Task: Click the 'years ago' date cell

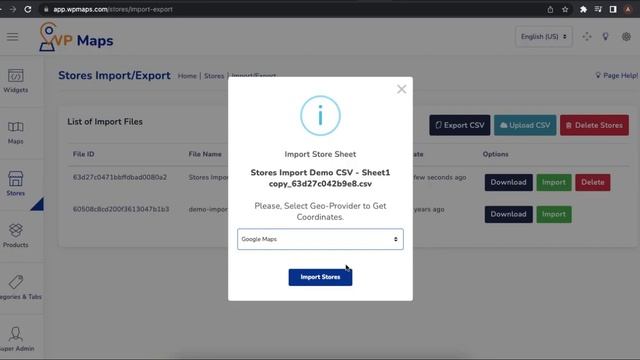Action: coord(429,209)
